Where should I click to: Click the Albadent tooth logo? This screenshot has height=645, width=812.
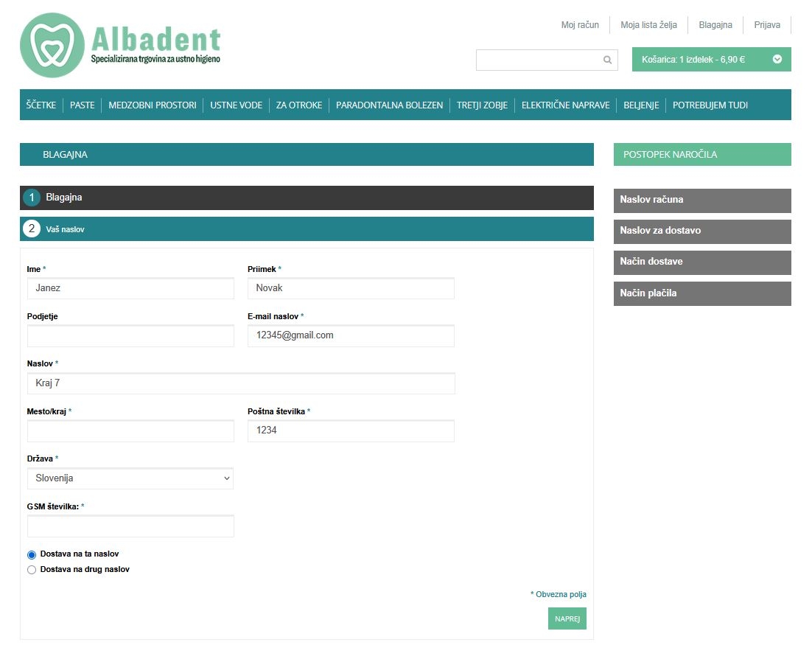tap(52, 46)
